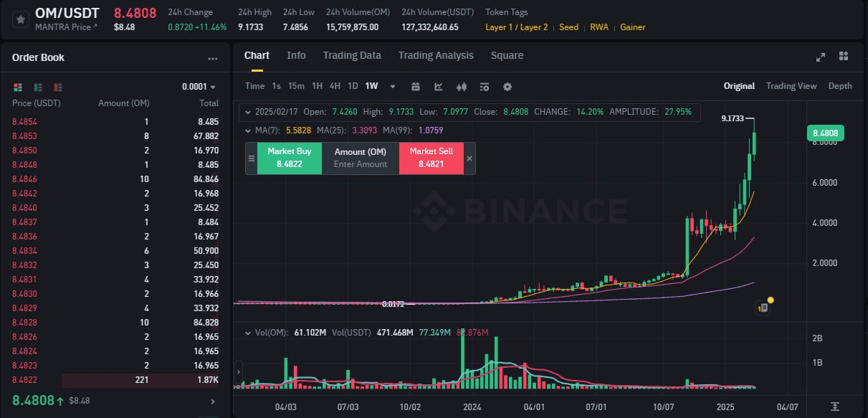Collapse the OHLC candle info line
The image size is (868, 418).
point(248,112)
